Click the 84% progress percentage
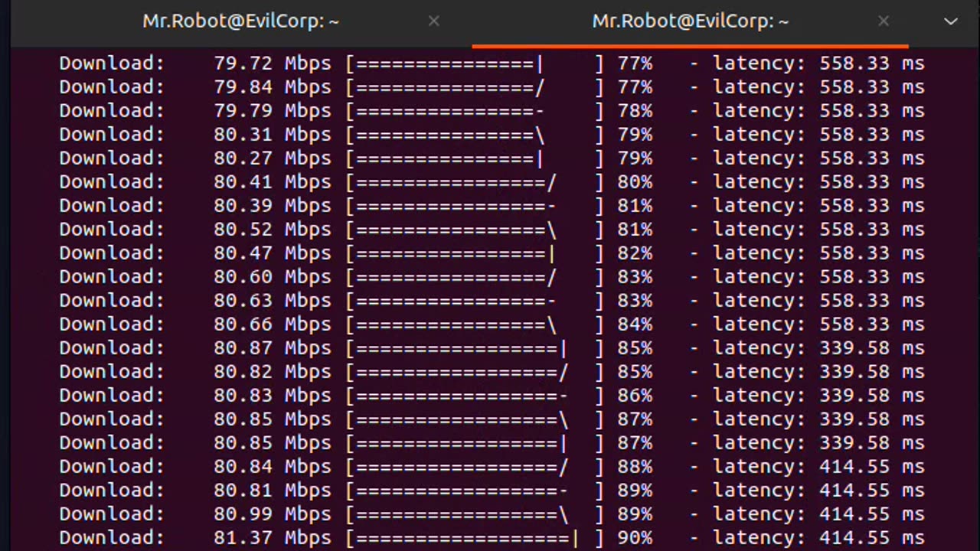This screenshot has width=980, height=551. click(x=635, y=324)
